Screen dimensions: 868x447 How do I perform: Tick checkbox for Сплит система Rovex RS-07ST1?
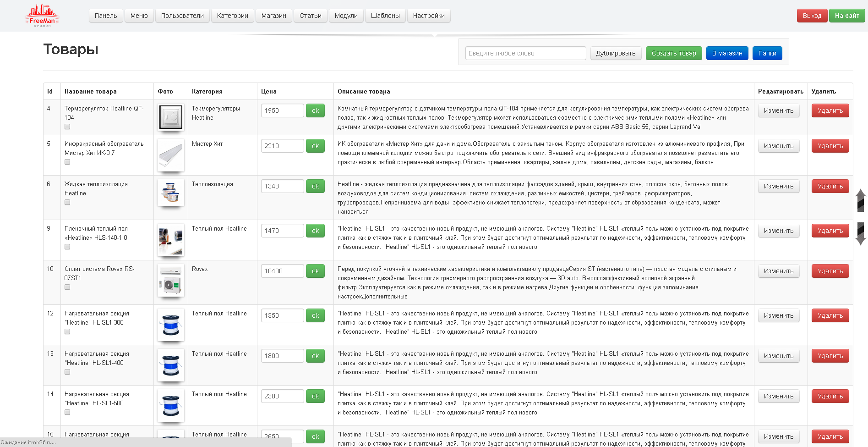(x=67, y=287)
